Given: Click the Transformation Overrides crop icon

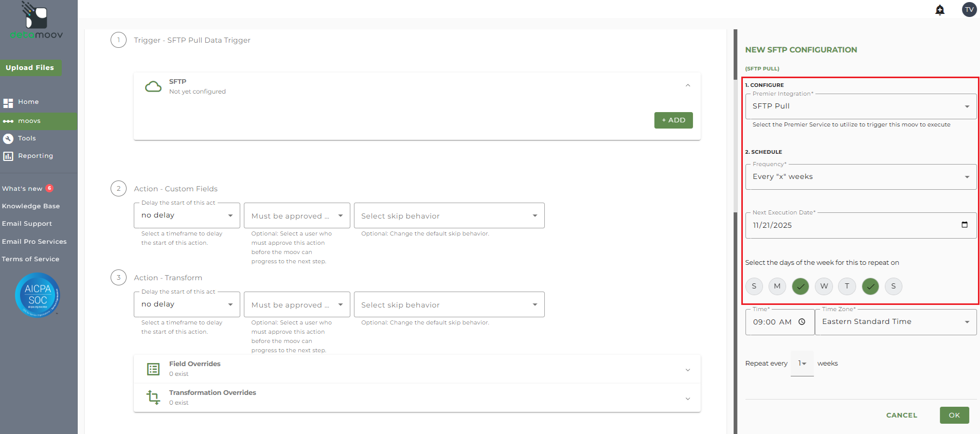Looking at the screenshot, I should pos(153,397).
